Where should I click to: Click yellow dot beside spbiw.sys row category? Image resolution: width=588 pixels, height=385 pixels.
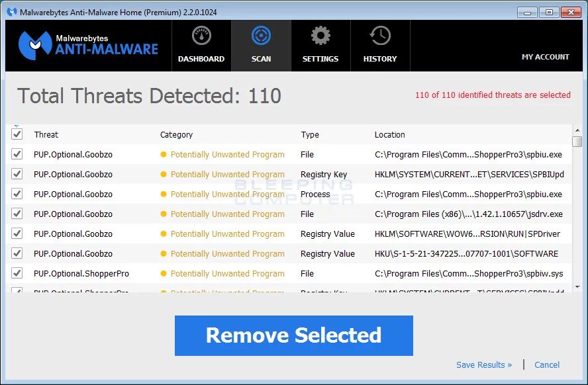[163, 274]
